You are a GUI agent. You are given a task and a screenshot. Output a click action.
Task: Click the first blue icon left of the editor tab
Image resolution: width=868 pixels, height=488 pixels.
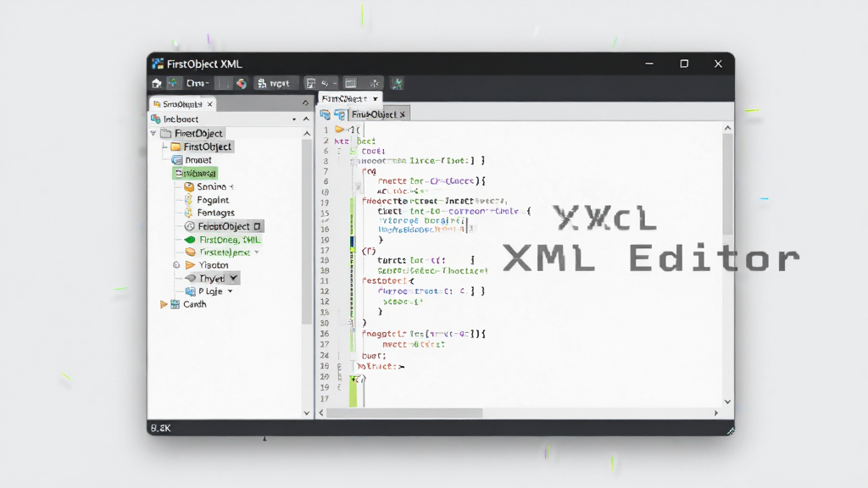point(325,114)
